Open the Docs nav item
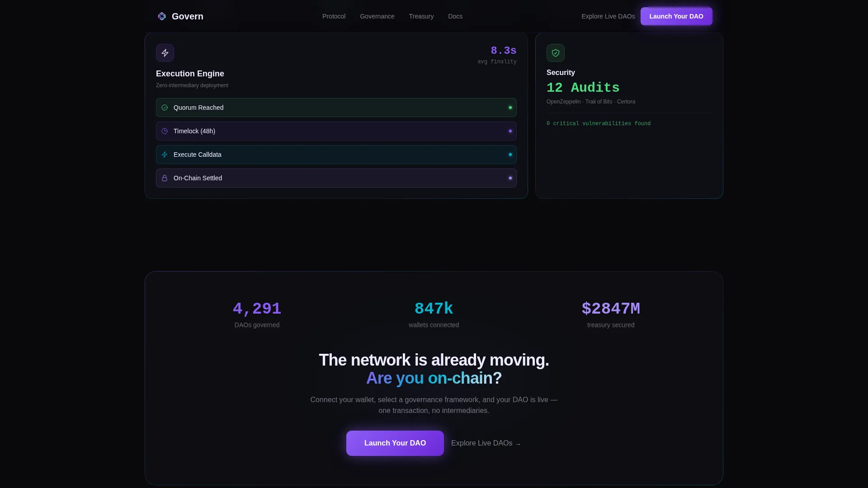Image resolution: width=868 pixels, height=488 pixels. coord(455,16)
